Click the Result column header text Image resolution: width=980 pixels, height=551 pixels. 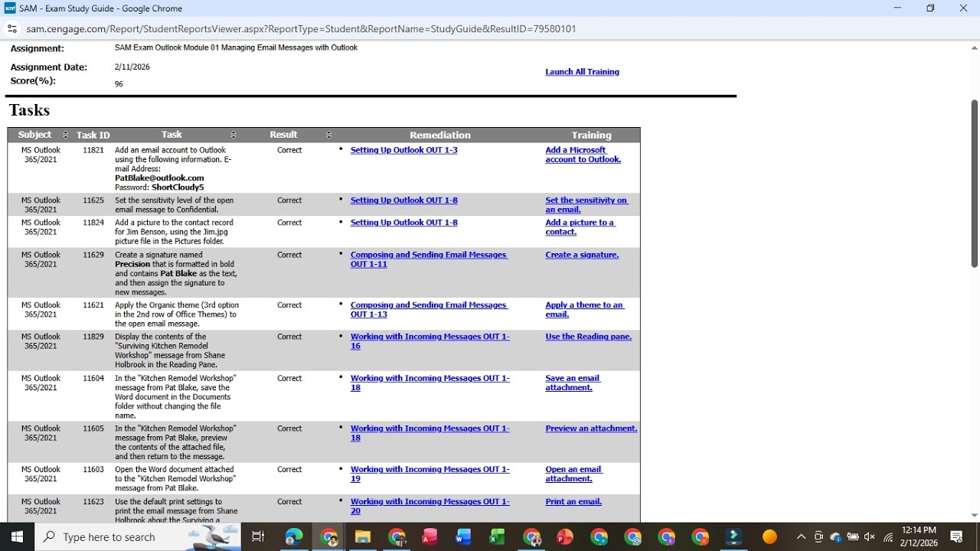click(x=283, y=135)
